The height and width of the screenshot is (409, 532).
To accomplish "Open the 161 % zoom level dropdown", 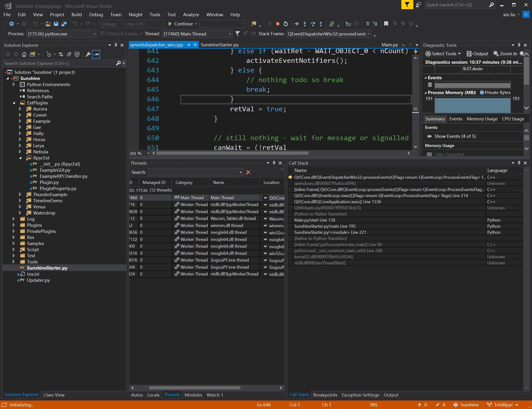I will pos(148,153).
